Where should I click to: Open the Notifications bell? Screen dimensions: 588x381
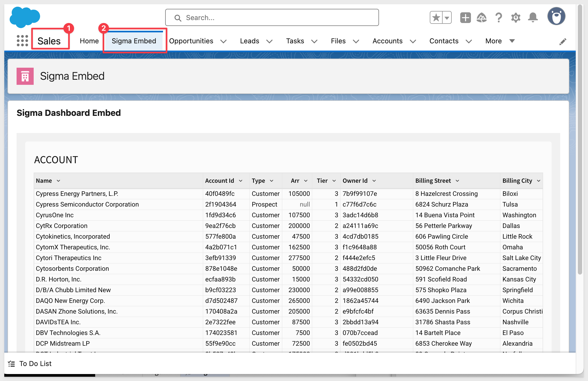(533, 18)
